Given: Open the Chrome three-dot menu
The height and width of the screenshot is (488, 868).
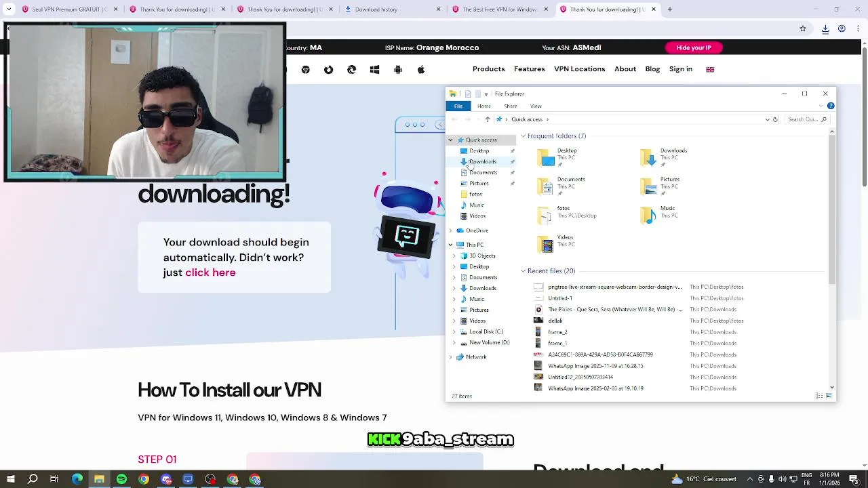Looking at the screenshot, I should (x=856, y=28).
